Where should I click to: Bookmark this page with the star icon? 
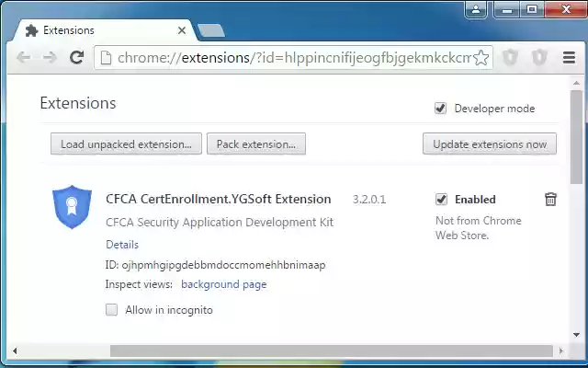point(481,58)
